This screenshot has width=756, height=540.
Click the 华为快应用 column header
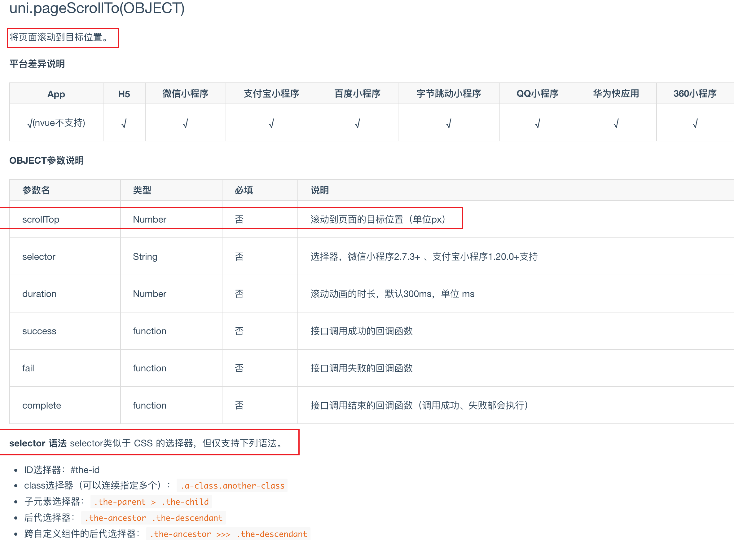click(x=616, y=94)
